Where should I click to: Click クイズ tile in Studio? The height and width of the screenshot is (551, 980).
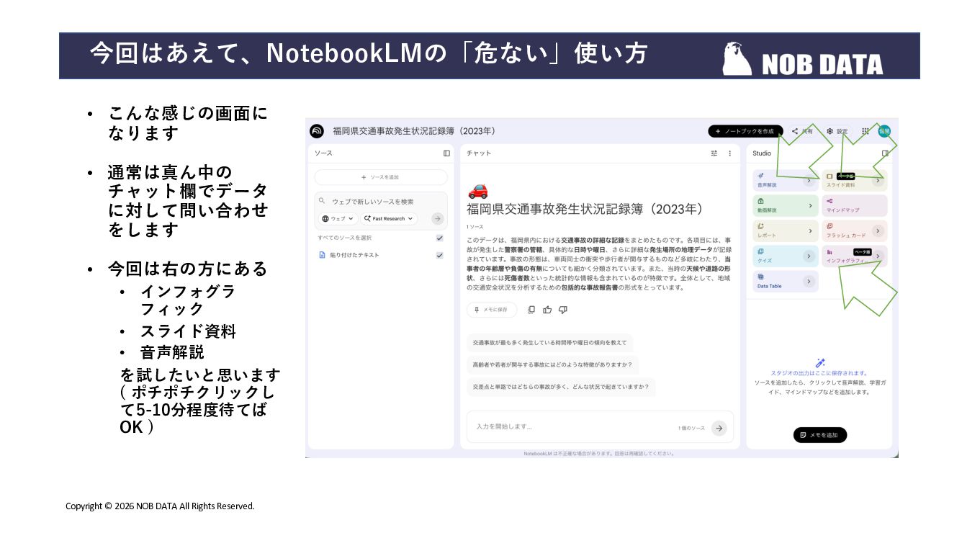click(x=785, y=256)
